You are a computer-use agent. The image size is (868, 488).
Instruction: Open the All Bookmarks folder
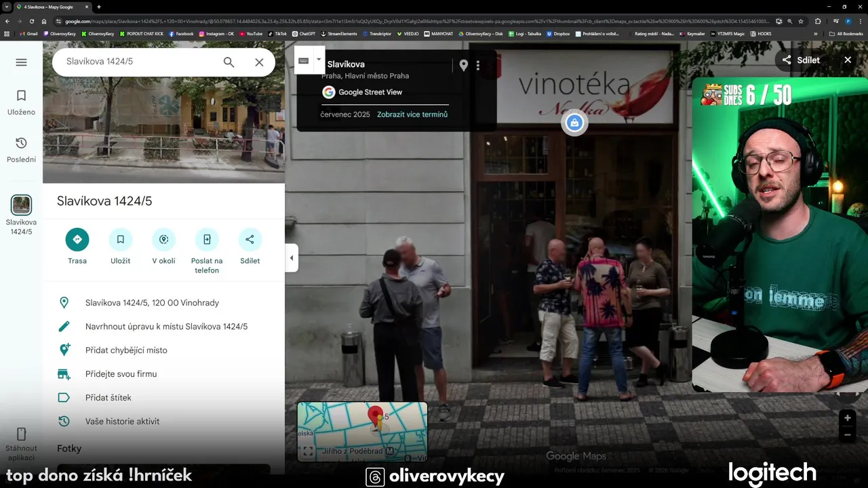(x=846, y=33)
